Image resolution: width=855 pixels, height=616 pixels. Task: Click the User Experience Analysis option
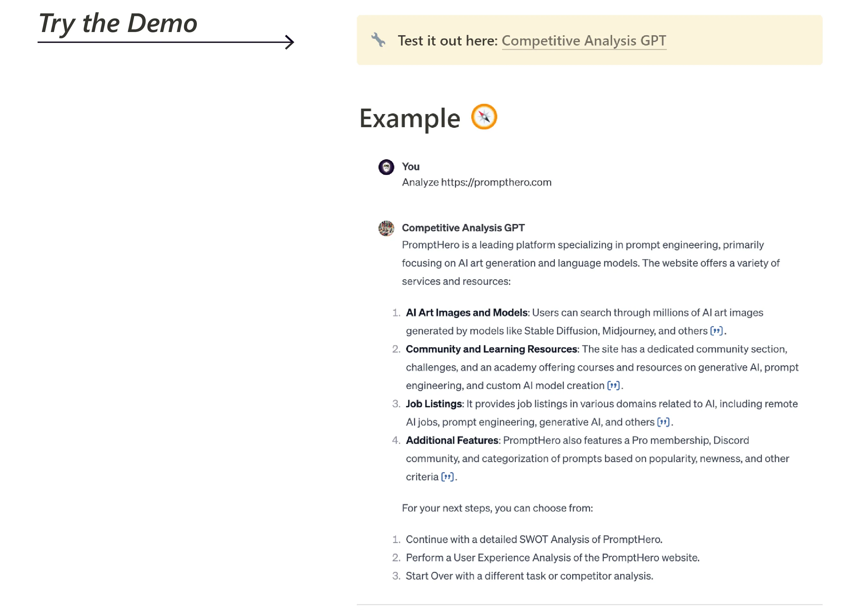552,558
